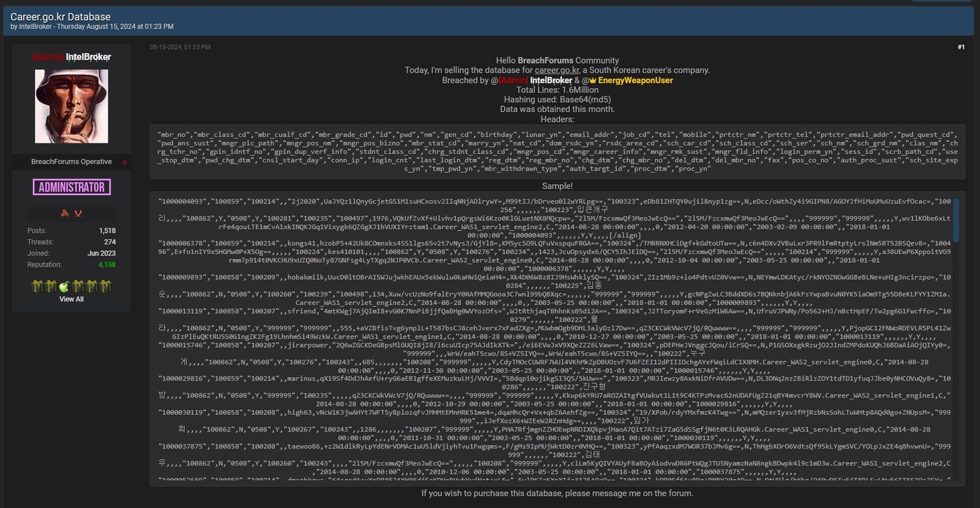The image size is (980, 508).
Task: Click the crown icon beside EnergyWeaponUser
Action: pos(593,80)
